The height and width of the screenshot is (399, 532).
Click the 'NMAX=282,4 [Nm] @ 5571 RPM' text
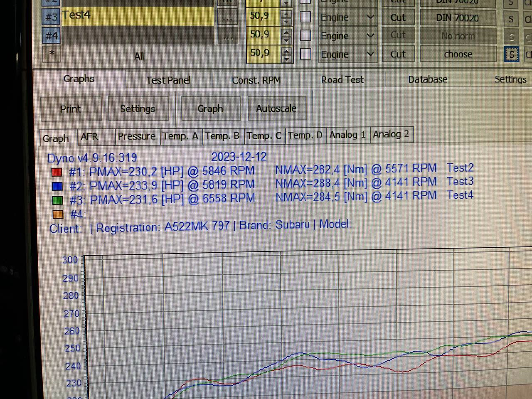coord(356,169)
